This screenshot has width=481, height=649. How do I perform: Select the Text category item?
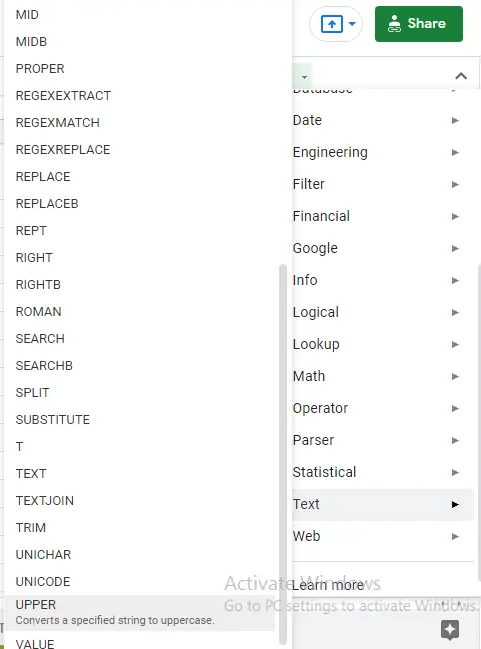point(383,504)
